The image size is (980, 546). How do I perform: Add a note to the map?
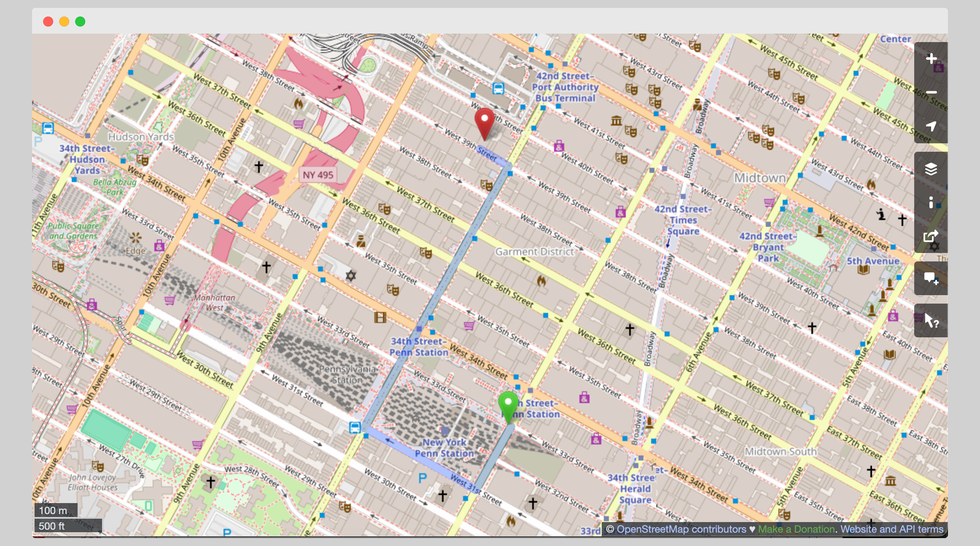tap(931, 278)
